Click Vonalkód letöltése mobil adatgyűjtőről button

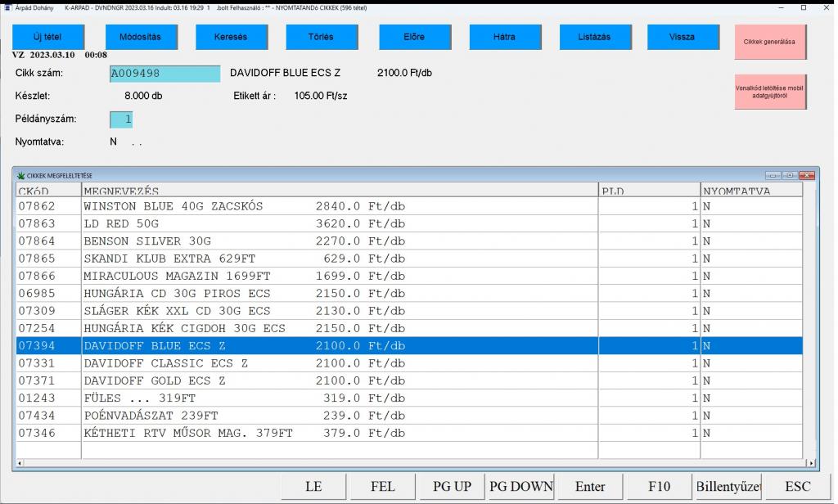point(769,92)
